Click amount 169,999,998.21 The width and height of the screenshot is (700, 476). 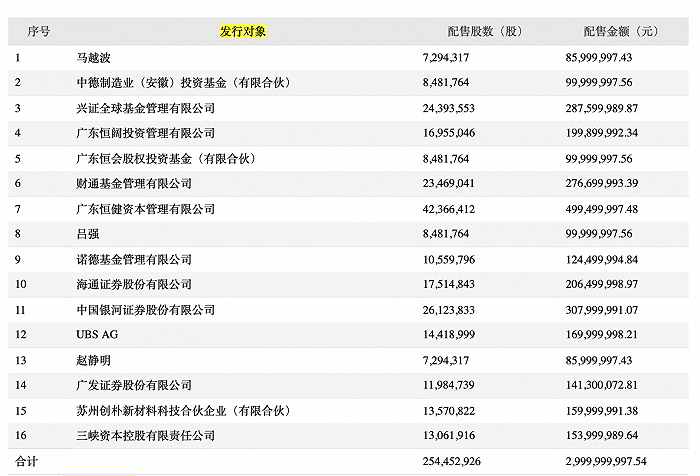point(602,334)
